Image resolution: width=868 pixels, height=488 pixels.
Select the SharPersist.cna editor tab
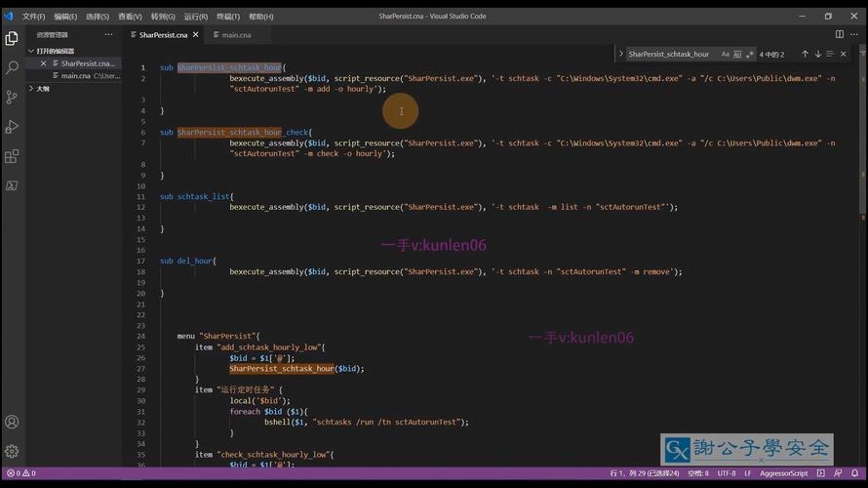(x=163, y=35)
